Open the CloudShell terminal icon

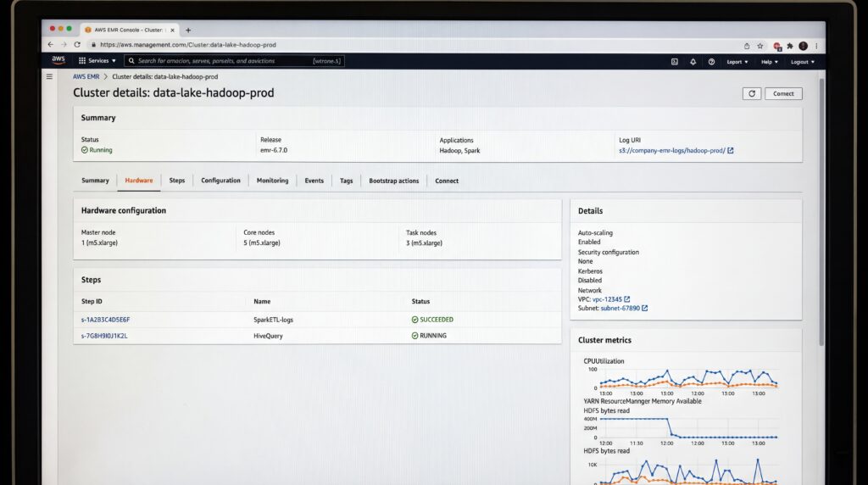point(674,62)
